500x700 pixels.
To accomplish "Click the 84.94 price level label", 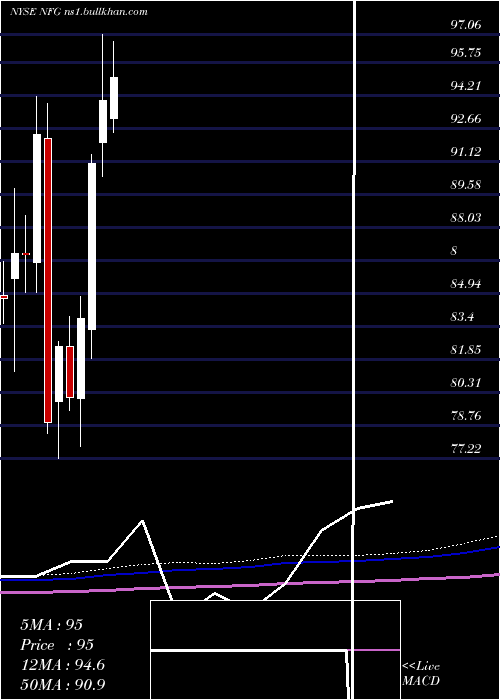I will coord(466,284).
